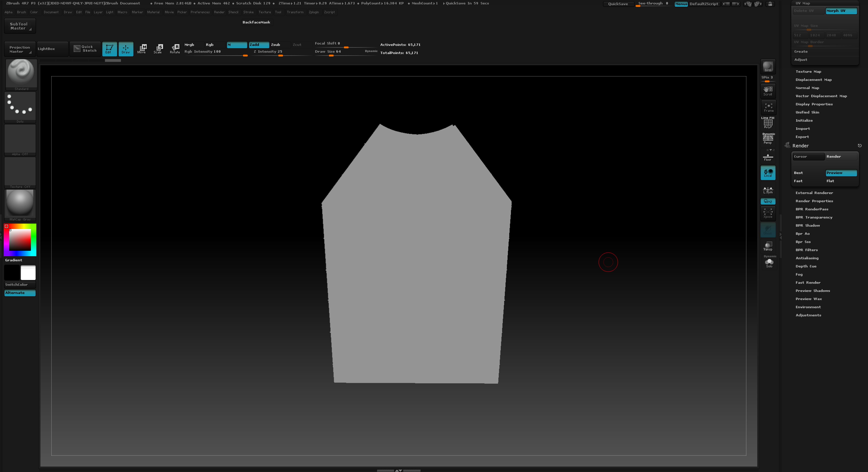This screenshot has height=472, width=868.
Task: Open the Tool menu
Action: 278,12
